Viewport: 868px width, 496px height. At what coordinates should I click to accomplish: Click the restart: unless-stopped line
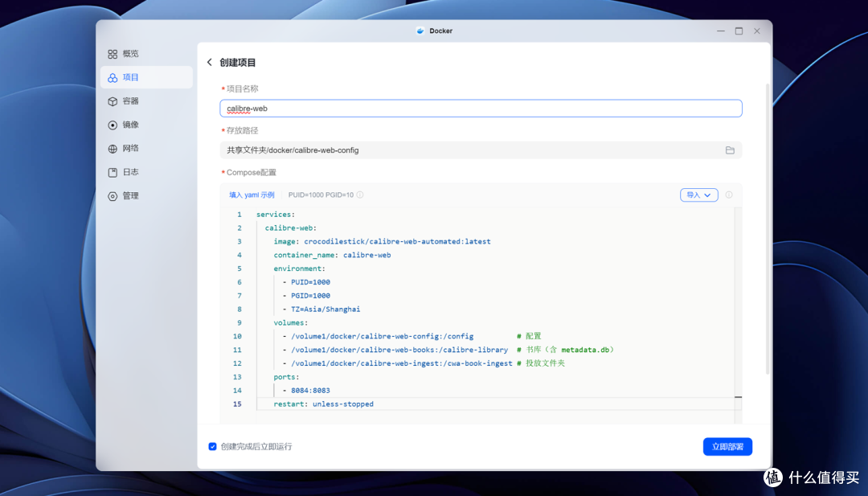click(323, 404)
